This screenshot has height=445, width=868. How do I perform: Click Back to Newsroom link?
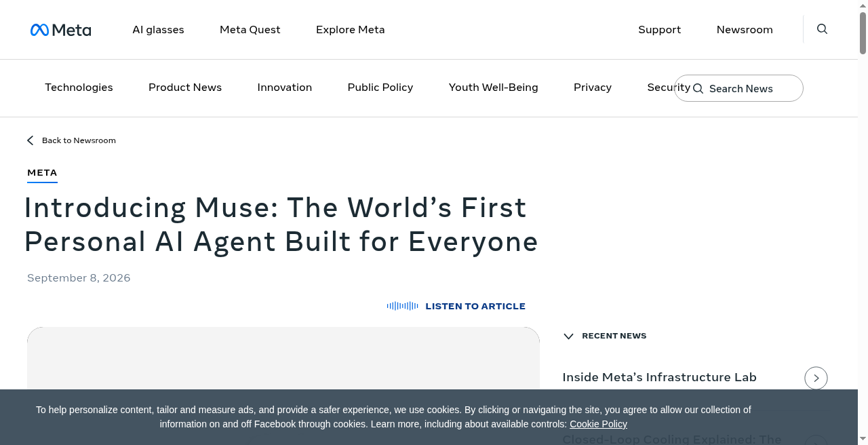[79, 140]
